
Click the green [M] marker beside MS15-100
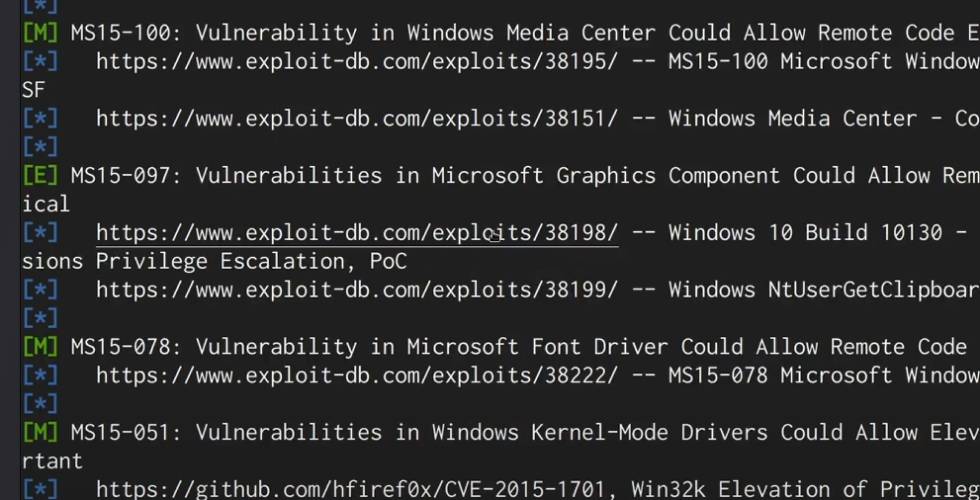pos(40,33)
